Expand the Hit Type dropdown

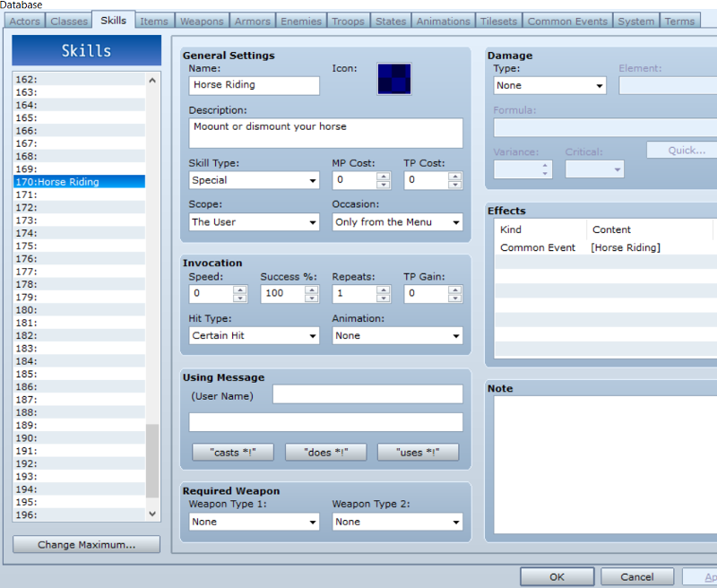coord(254,335)
